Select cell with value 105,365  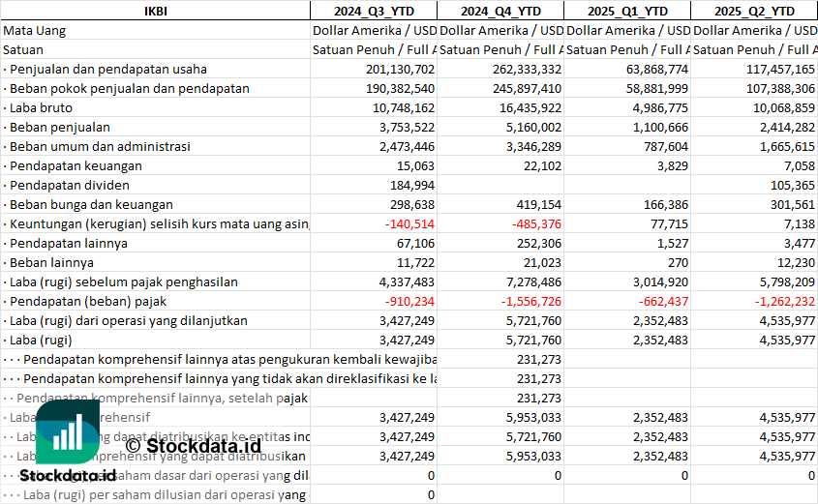coord(754,185)
